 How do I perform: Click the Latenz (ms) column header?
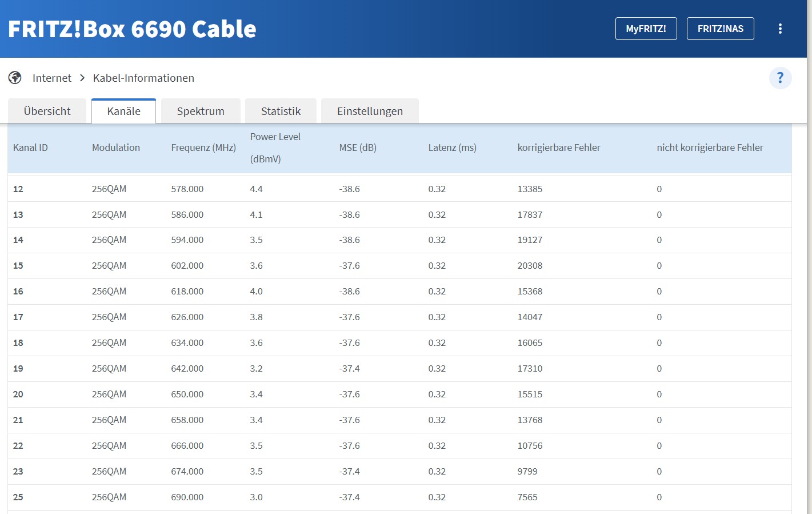[452, 148]
